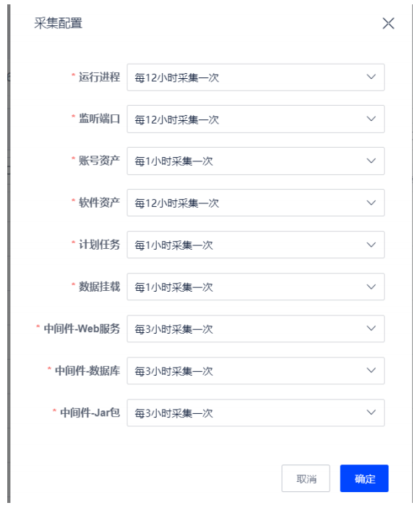Click the chevron arrow for 中间件-数据库
Viewport: 420px width, 508px height.
point(371,371)
